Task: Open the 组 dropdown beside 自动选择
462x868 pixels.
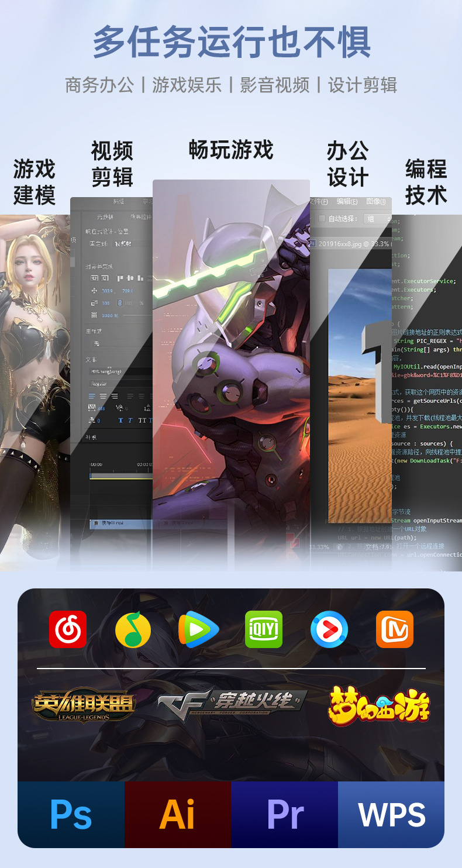Action: [377, 219]
